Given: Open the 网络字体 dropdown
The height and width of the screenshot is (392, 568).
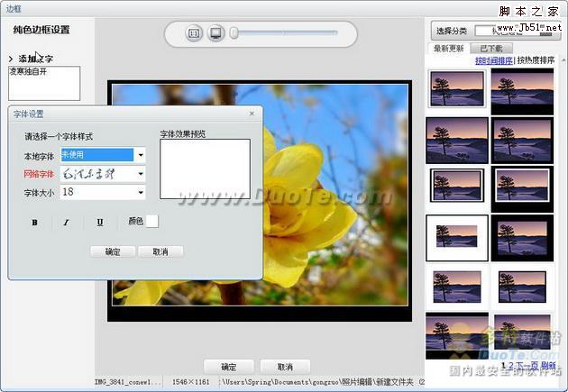Looking at the screenshot, I should [x=141, y=174].
